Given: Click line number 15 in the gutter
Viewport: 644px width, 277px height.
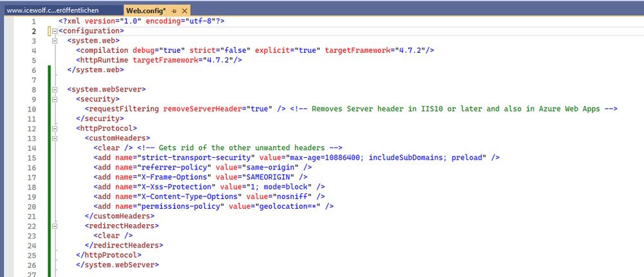Looking at the screenshot, I should [32, 158].
